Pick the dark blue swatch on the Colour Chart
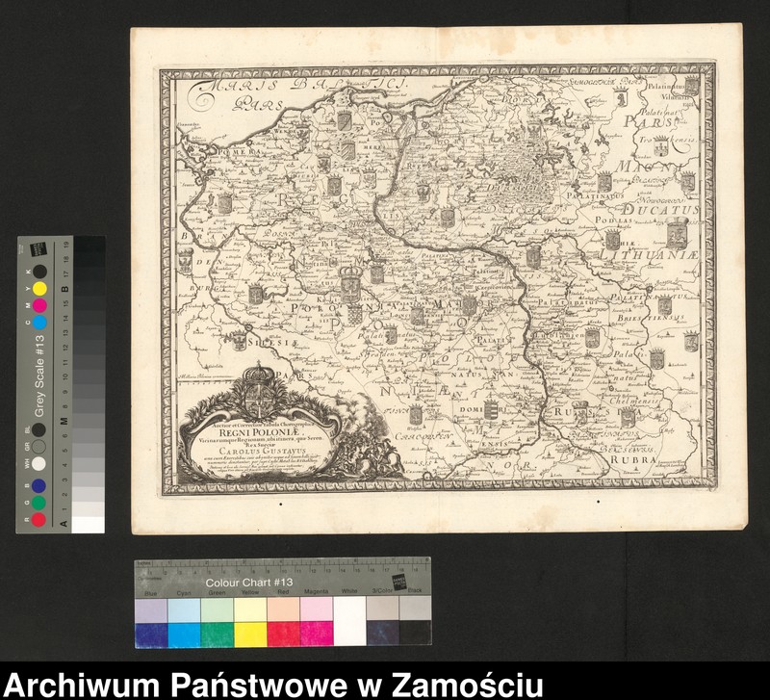This screenshot has height=700, width=770. point(151,635)
